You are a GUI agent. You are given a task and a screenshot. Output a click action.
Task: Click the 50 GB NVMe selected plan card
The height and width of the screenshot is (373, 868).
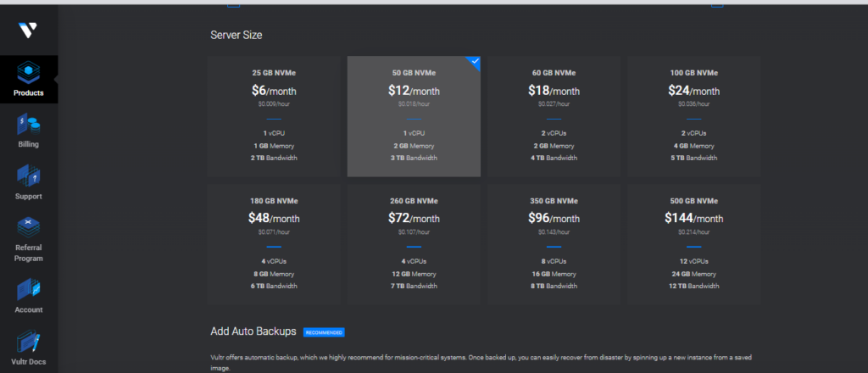[x=414, y=117]
